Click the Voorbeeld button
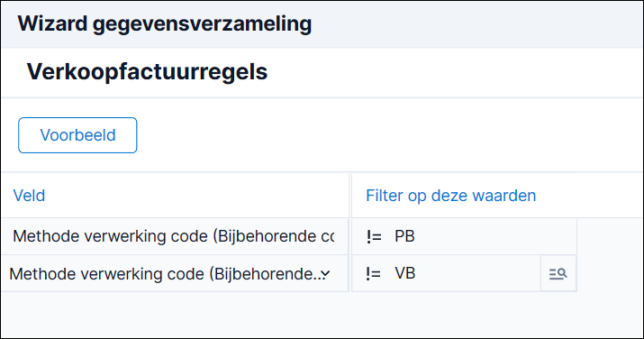The width and height of the screenshot is (644, 339). [x=77, y=135]
